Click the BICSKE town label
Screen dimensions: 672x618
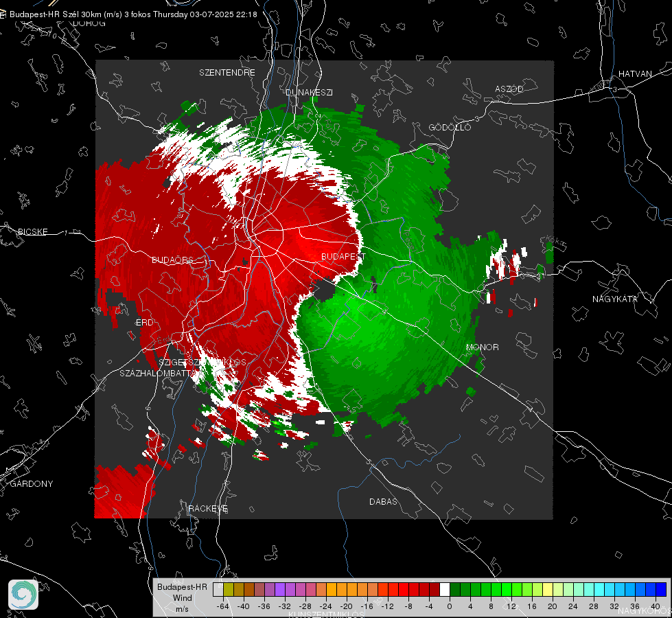[32, 231]
